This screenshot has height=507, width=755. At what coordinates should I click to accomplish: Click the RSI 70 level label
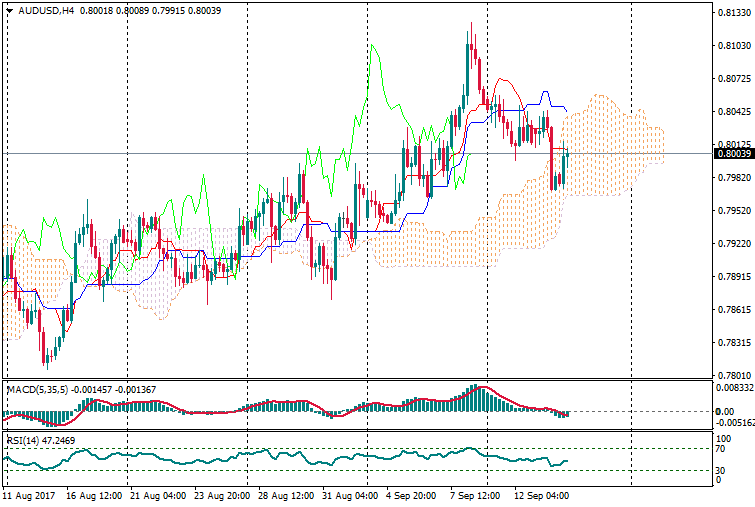(720, 449)
